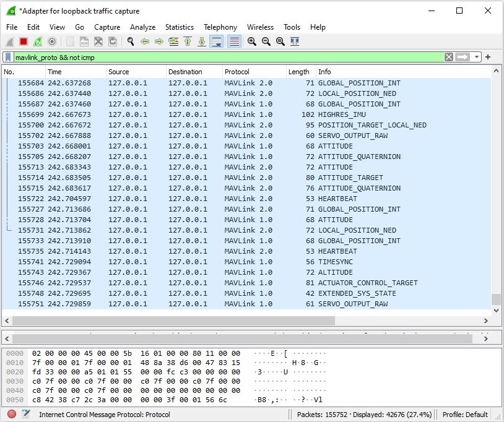This screenshot has height=422, width=504.
Task: Open the Capture menu
Action: 107,27
